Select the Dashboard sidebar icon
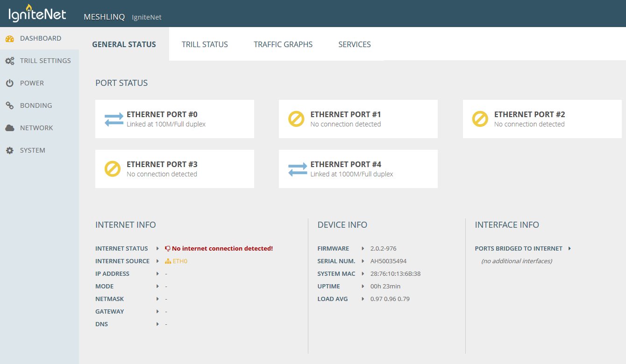This screenshot has height=364, width=626. point(9,38)
